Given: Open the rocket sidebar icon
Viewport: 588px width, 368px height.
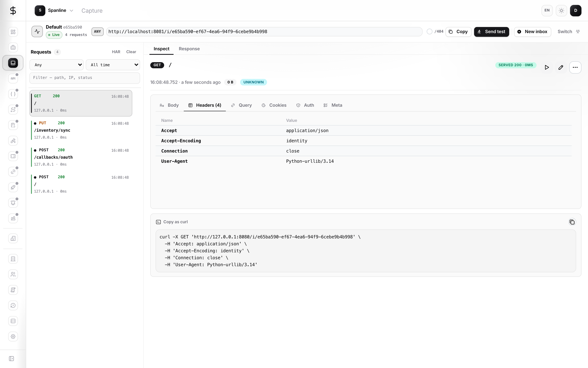Looking at the screenshot, I should pyautogui.click(x=13, y=187).
